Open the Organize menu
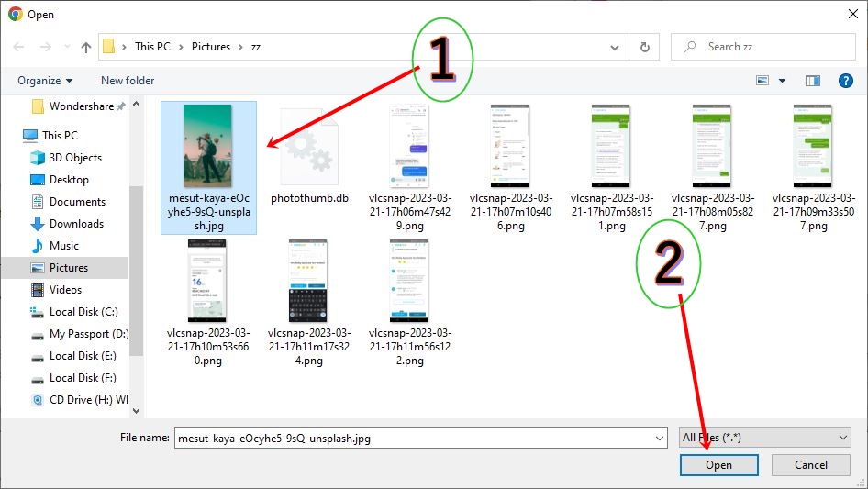Viewport: 868px width, 489px height. [x=45, y=81]
